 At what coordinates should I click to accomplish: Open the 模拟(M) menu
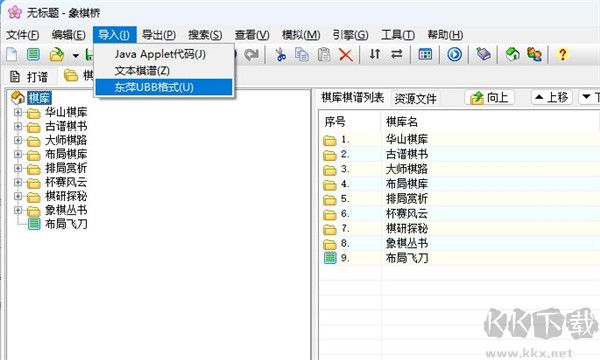[301, 35]
